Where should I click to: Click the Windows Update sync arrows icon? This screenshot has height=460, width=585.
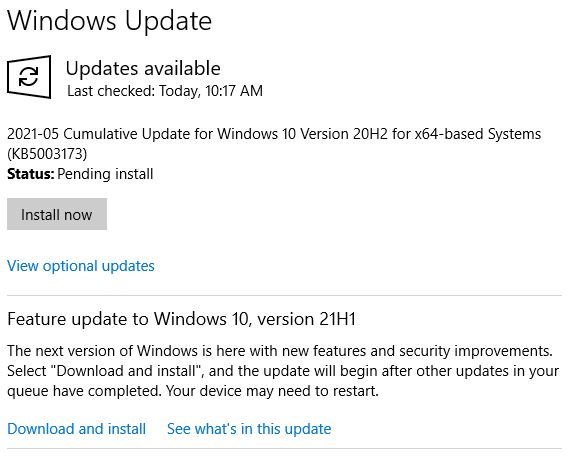point(29,77)
